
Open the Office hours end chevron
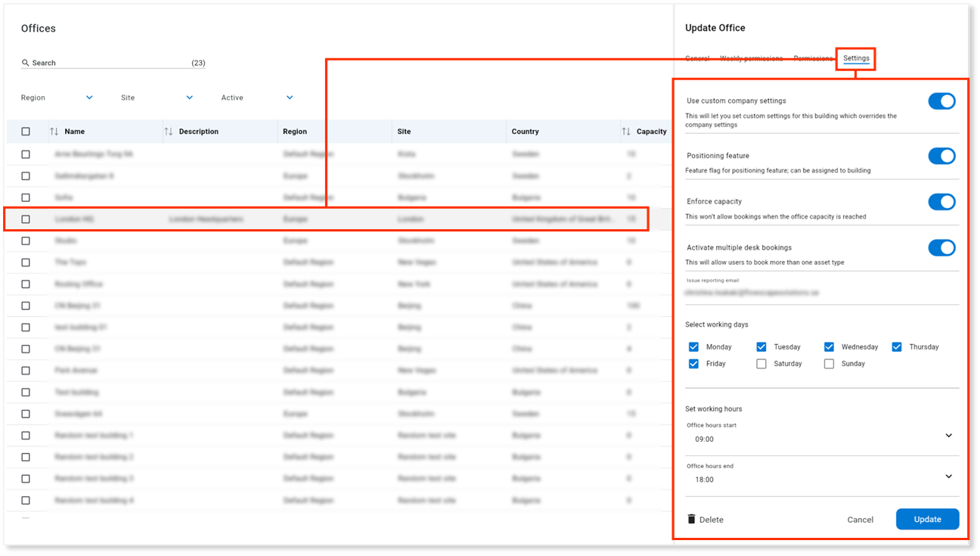click(948, 476)
